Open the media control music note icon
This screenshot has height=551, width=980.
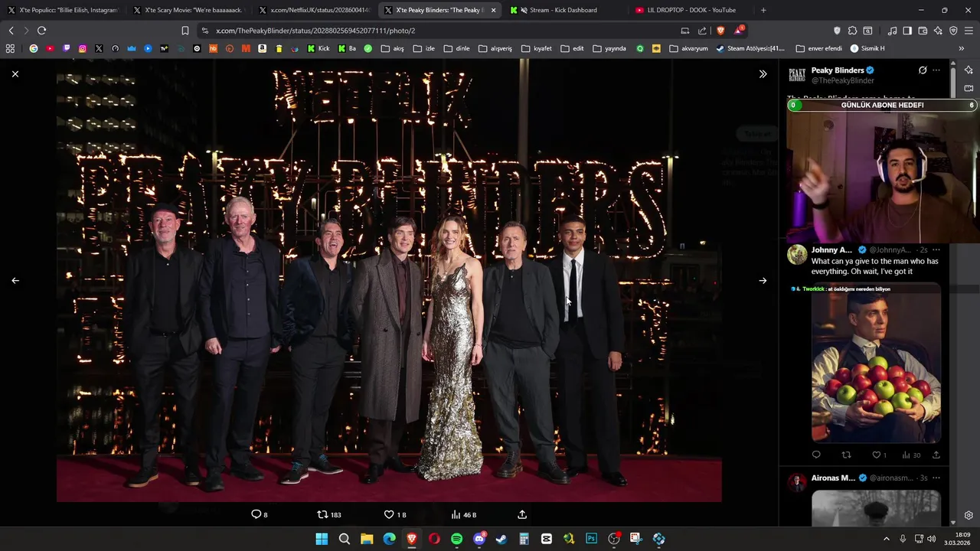pyautogui.click(x=892, y=31)
